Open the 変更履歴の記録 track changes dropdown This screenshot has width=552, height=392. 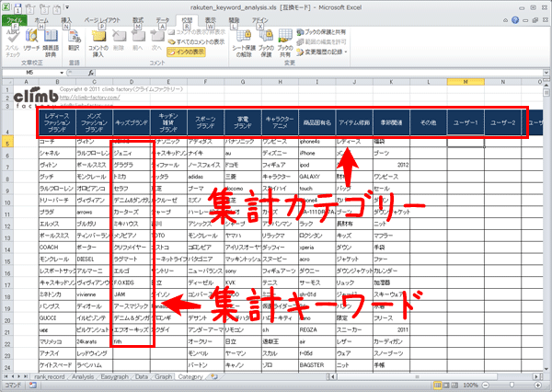pos(322,52)
